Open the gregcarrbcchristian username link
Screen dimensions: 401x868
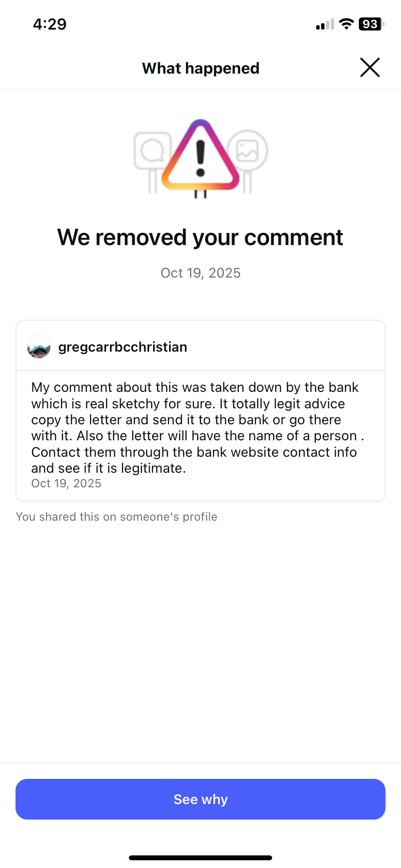[123, 347]
